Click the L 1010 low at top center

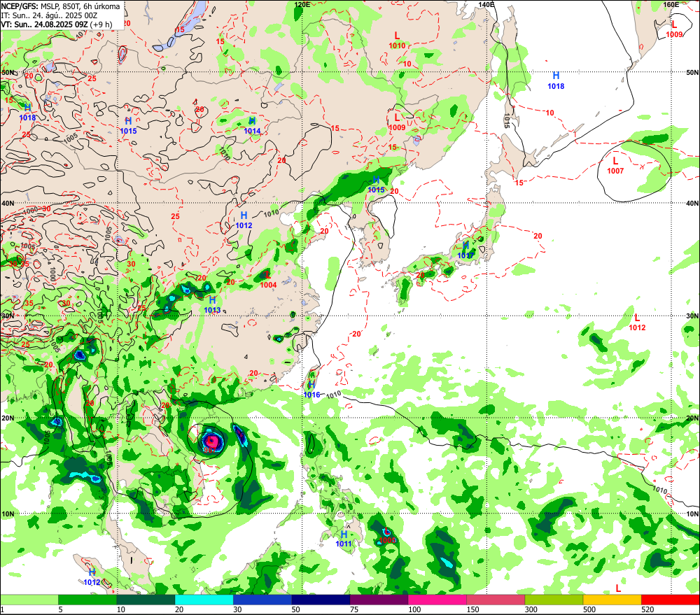click(x=397, y=40)
